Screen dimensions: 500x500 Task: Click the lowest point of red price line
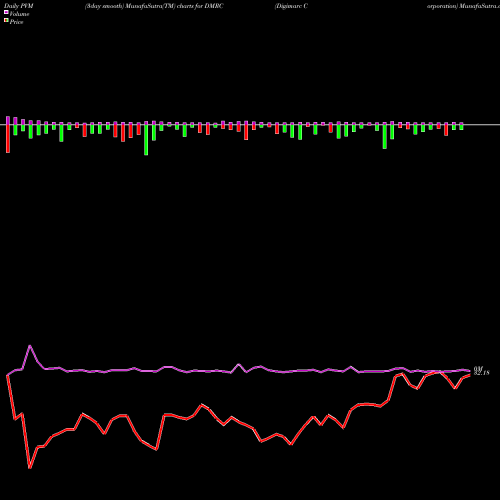(x=30, y=468)
